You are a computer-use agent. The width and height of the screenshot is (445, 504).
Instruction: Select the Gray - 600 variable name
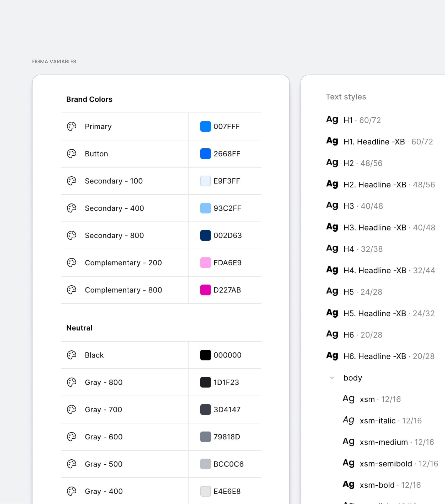pyautogui.click(x=104, y=437)
